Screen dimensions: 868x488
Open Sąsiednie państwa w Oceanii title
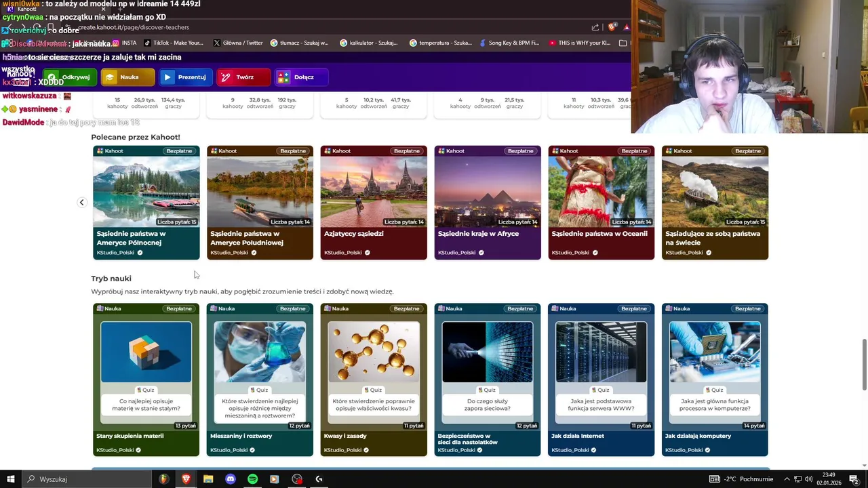coord(599,234)
